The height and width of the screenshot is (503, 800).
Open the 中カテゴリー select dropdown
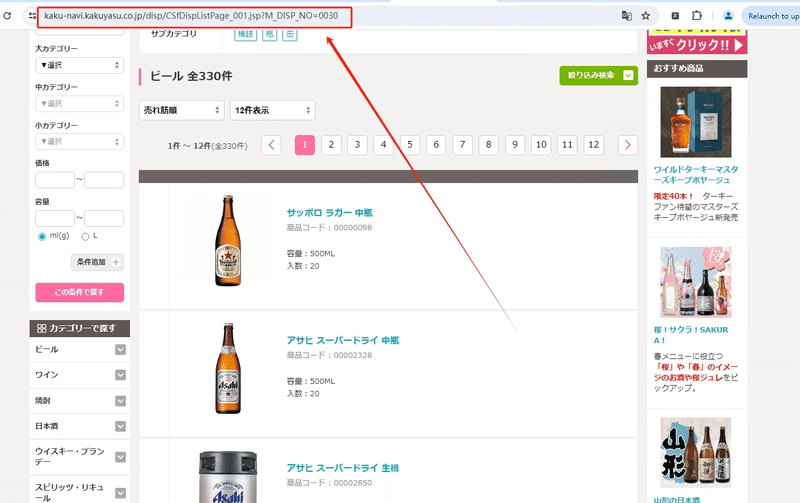tap(80, 104)
